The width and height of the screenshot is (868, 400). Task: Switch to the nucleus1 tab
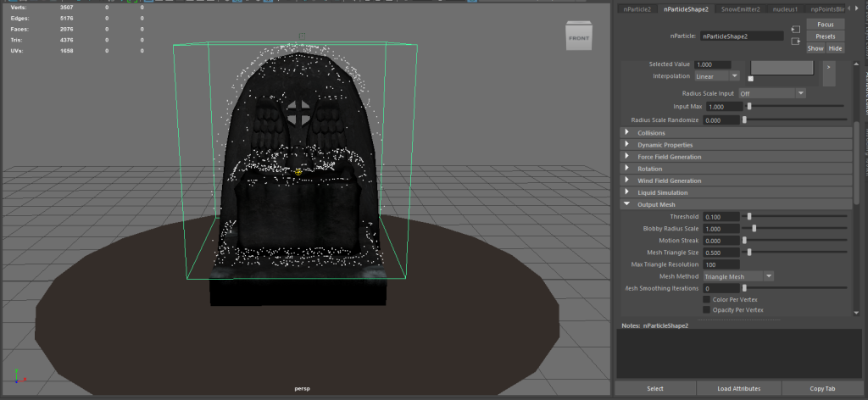point(784,9)
